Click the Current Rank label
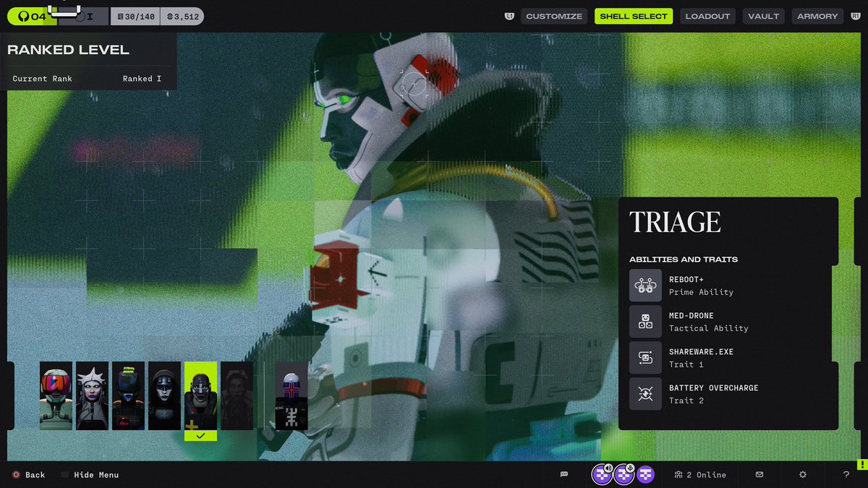The width and height of the screenshot is (868, 488). pyautogui.click(x=42, y=78)
